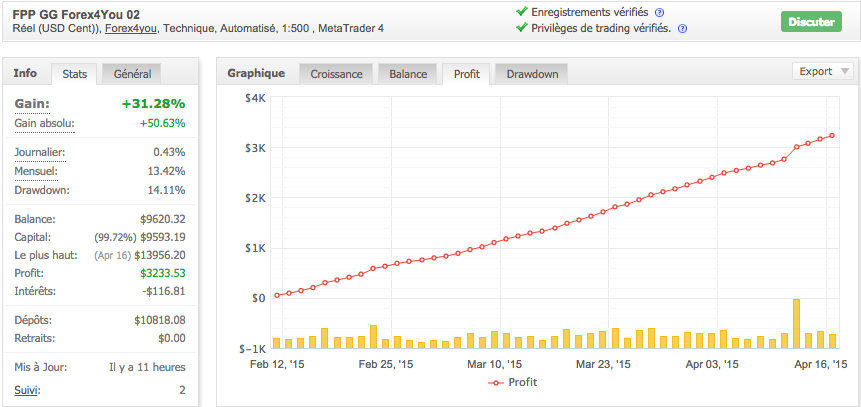Click the last profit data point on Apr 16
This screenshot has height=407, width=861.
(x=832, y=136)
